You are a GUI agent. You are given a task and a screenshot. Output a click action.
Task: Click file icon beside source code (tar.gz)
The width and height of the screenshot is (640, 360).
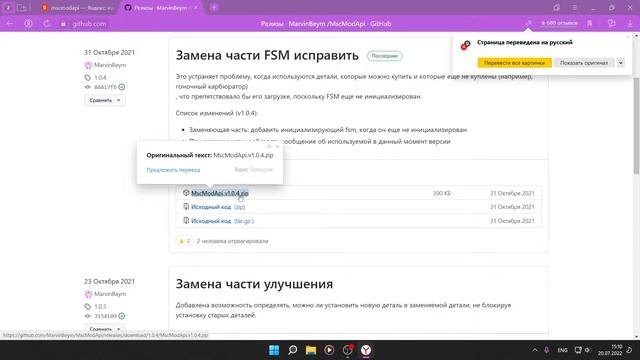[x=186, y=220]
